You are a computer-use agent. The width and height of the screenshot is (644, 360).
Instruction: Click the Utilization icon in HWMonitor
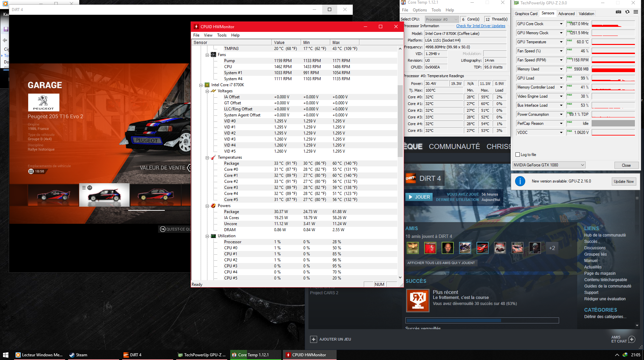213,236
